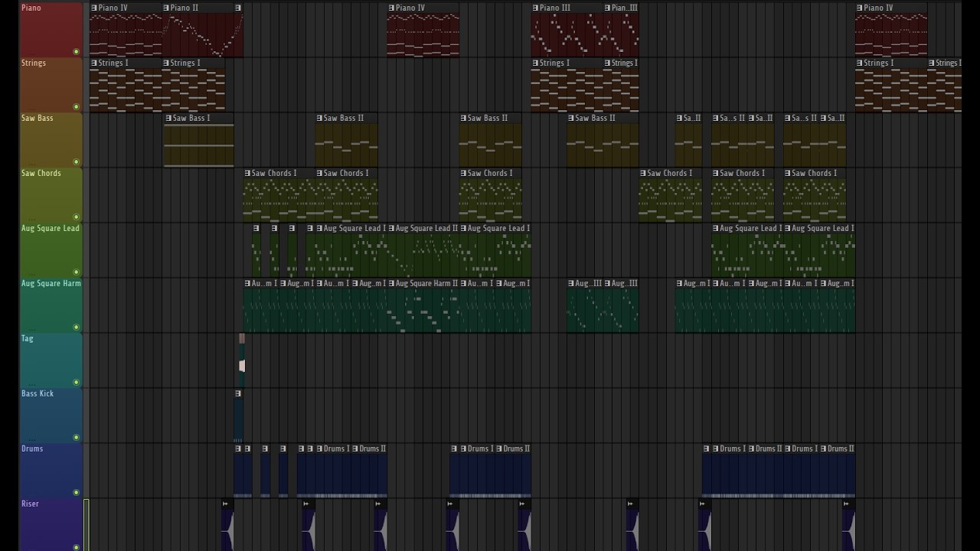Screen dimensions: 980x551
Task: Mute the Strings track
Action: [x=76, y=107]
